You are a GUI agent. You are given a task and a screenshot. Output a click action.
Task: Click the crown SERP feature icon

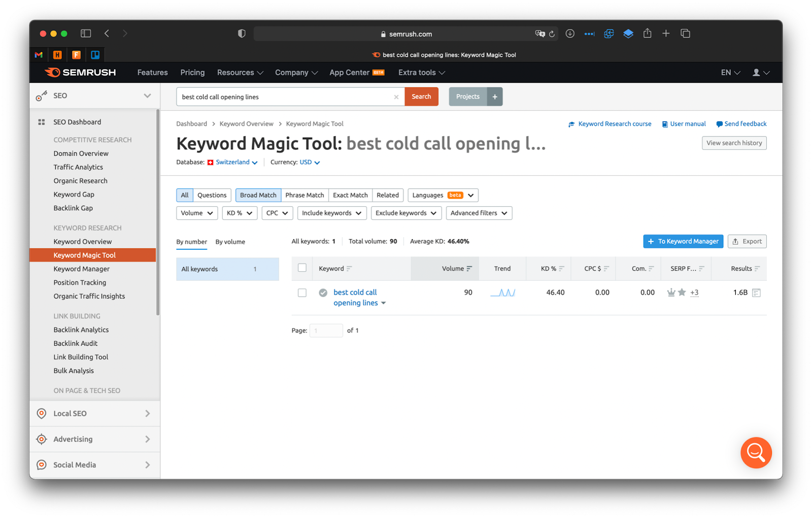pos(671,292)
